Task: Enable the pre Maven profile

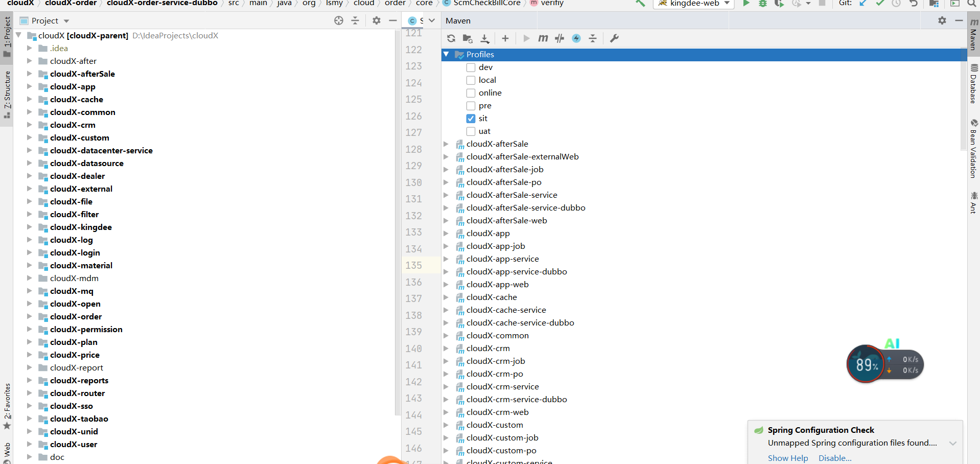Action: pyautogui.click(x=471, y=106)
